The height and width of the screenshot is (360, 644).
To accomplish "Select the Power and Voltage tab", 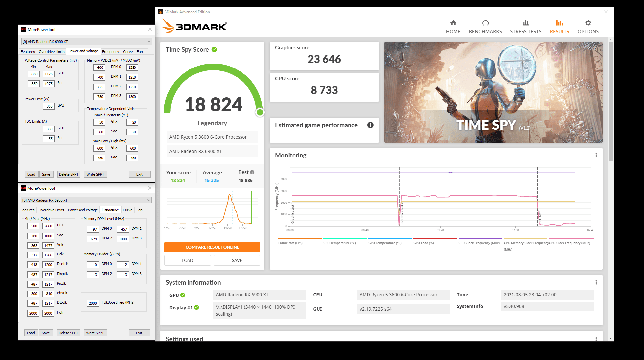I will [x=83, y=51].
